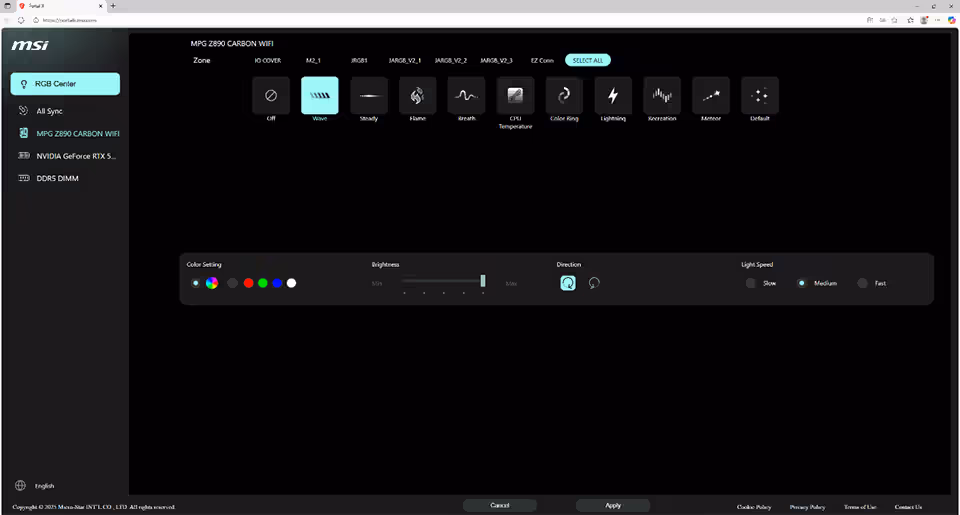960x515 pixels.
Task: Open the Privacy Policy link
Action: tap(807, 507)
